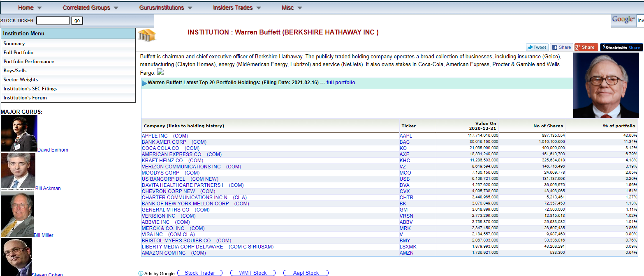
Task: Open Sector Weights menu item
Action: (68, 80)
